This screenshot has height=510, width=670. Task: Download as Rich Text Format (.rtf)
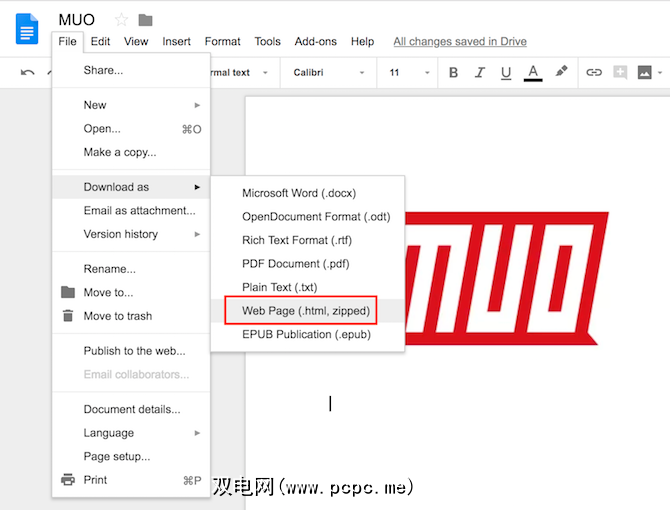point(308,240)
